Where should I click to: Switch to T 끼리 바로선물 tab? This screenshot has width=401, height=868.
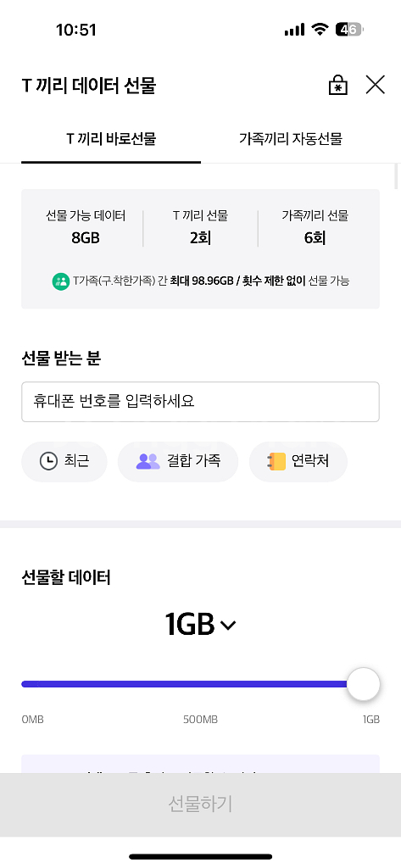coord(111,138)
